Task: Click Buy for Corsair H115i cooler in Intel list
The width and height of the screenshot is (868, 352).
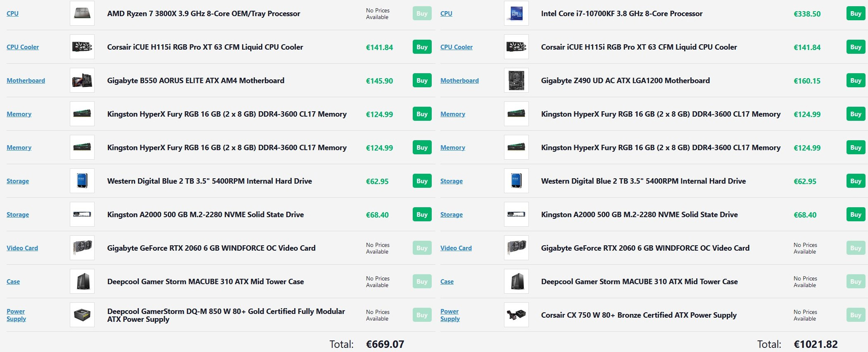Action: (x=856, y=47)
